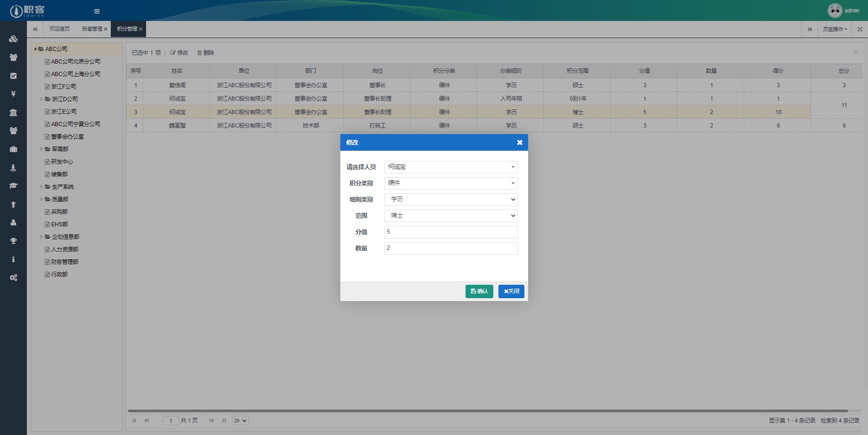Expand the 浙江D公司 tree node
The width and height of the screenshot is (868, 435).
41,99
